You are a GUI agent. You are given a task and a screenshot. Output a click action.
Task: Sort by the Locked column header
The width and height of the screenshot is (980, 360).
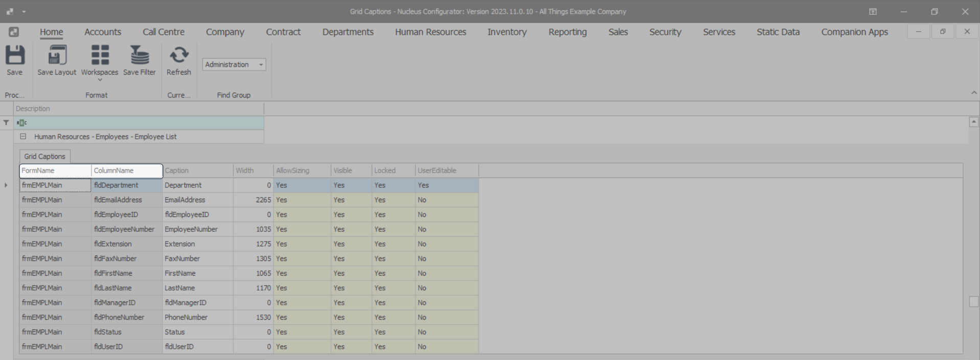394,171
